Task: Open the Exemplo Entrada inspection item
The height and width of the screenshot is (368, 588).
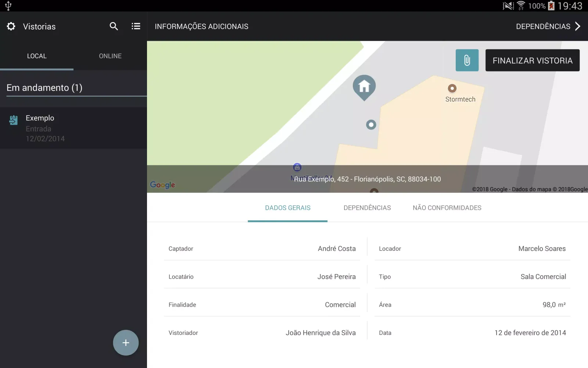Action: click(x=73, y=128)
